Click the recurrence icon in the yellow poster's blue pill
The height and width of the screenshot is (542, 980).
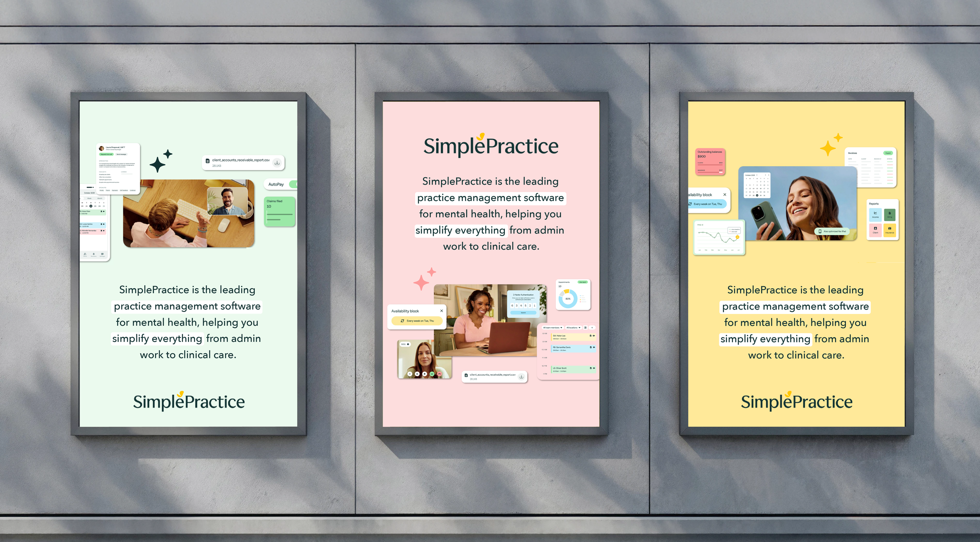pos(690,204)
